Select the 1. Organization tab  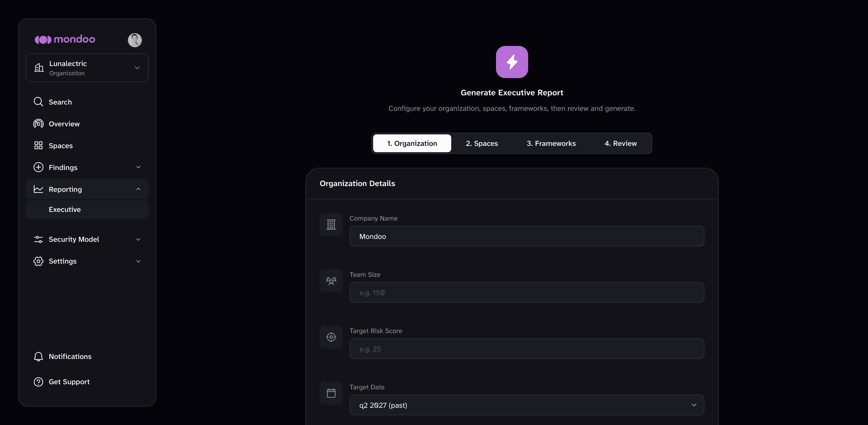(x=412, y=144)
